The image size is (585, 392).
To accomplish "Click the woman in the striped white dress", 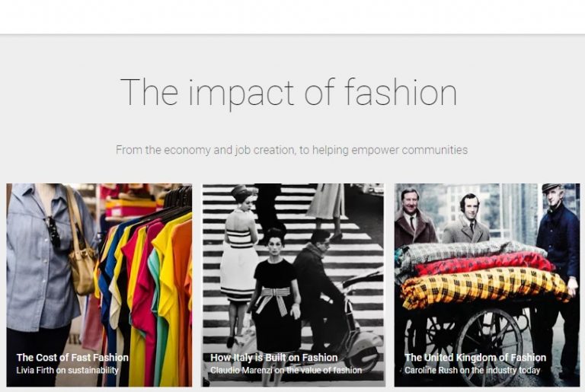I will 238,257.
